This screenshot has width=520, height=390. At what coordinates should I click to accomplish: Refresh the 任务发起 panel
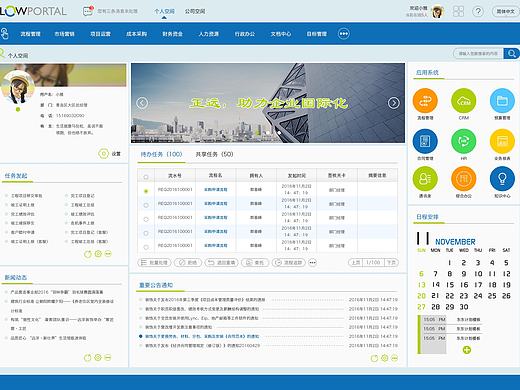click(88, 254)
